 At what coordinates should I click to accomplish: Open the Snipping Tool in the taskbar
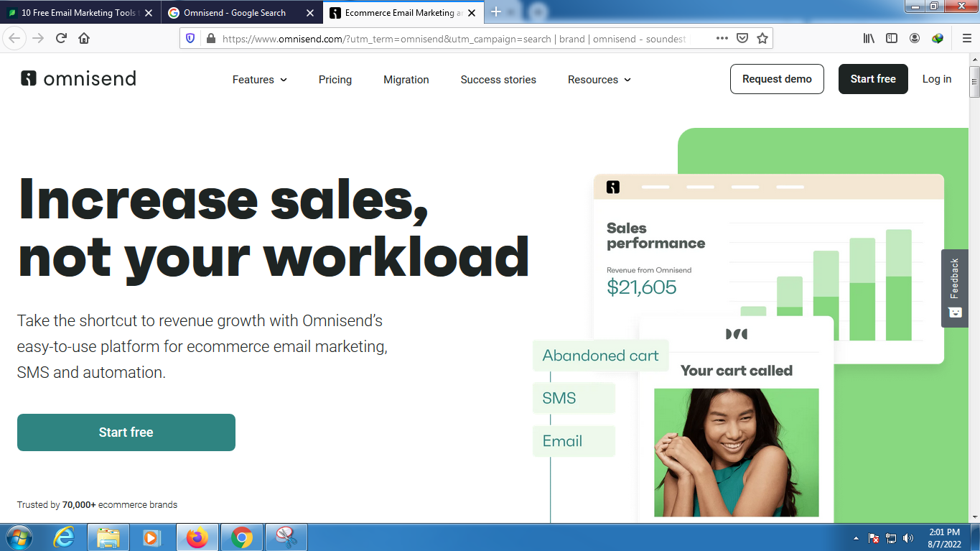tap(286, 537)
